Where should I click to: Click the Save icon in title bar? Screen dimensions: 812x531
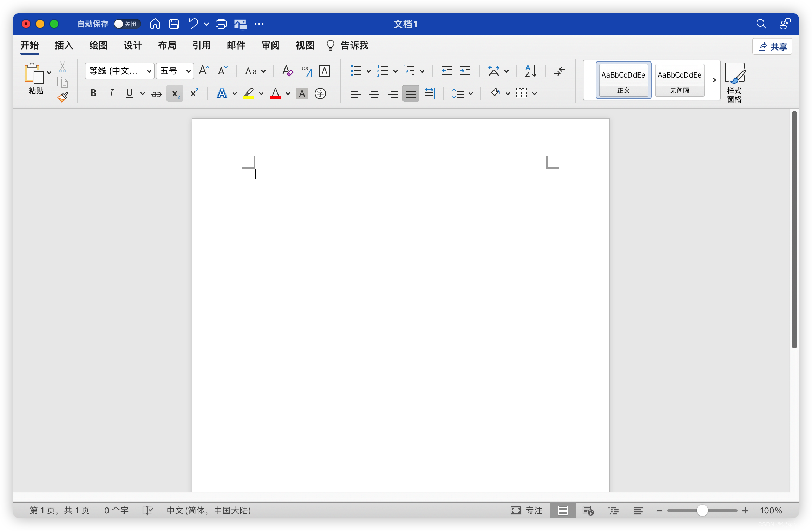click(174, 24)
